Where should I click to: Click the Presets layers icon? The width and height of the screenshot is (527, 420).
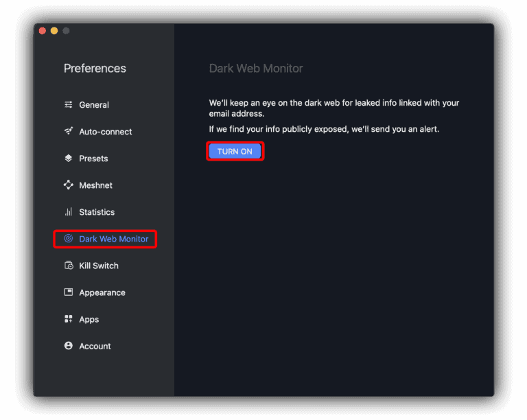[69, 159]
